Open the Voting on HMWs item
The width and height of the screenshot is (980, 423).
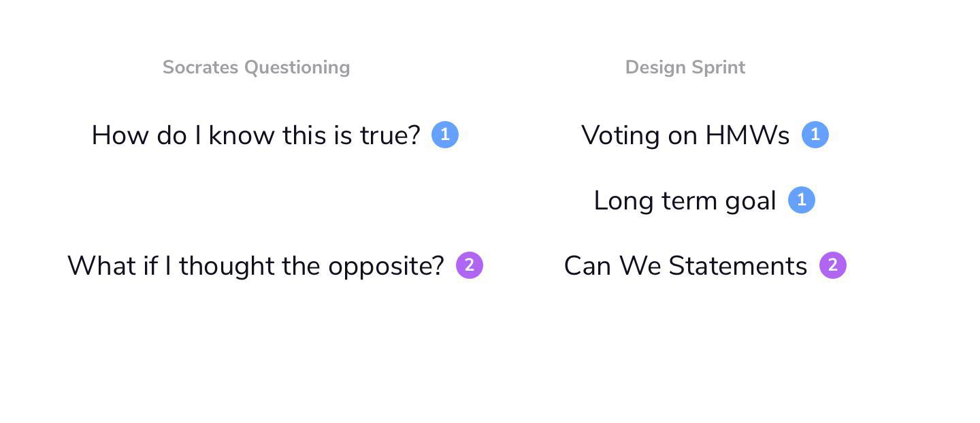coord(685,135)
